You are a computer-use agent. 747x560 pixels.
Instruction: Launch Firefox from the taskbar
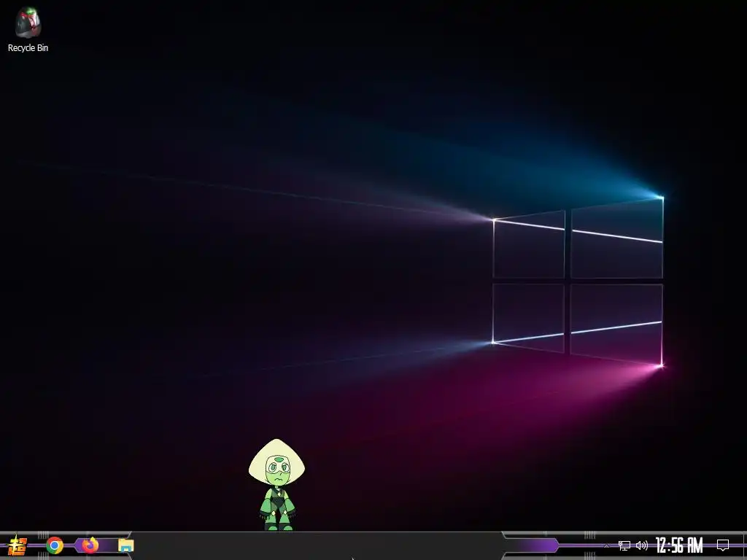pos(90,545)
